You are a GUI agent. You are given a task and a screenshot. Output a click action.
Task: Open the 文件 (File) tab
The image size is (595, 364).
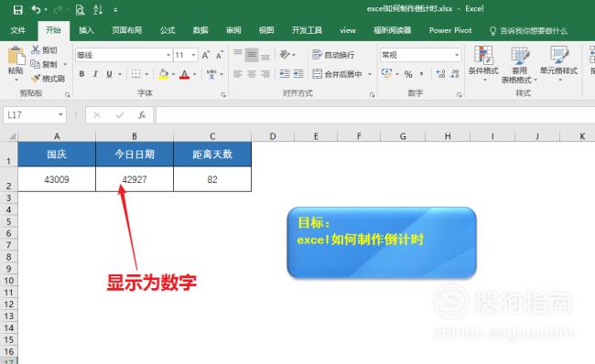click(x=17, y=30)
